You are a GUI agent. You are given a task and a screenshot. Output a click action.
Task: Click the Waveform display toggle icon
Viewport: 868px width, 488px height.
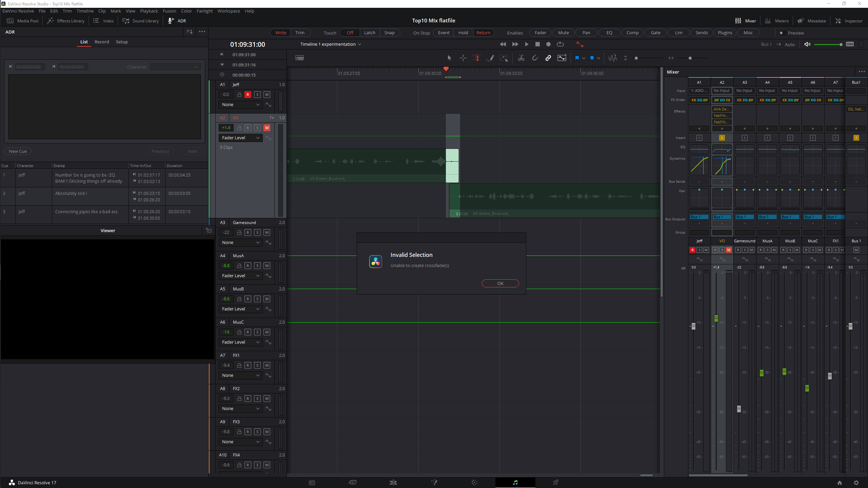[x=612, y=58]
